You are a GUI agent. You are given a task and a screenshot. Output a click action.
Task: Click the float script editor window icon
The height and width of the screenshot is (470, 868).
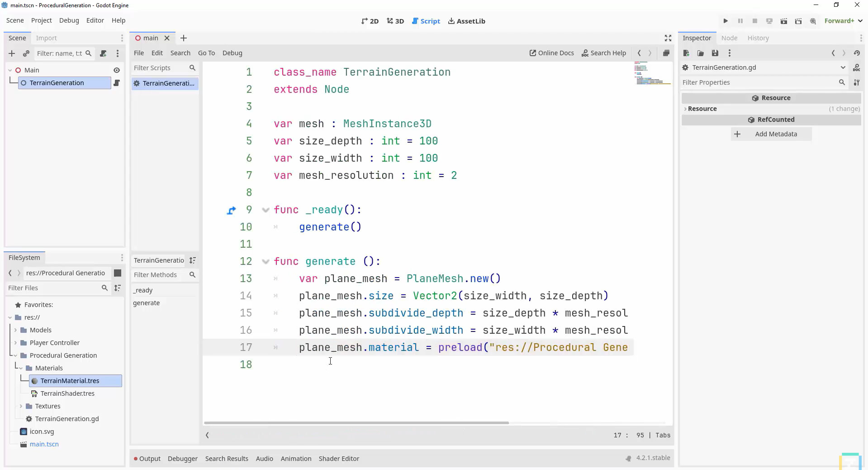tap(666, 53)
